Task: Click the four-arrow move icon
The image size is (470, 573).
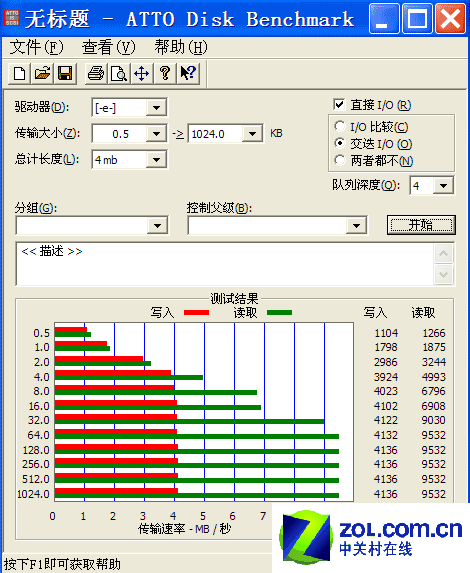Action: click(141, 73)
